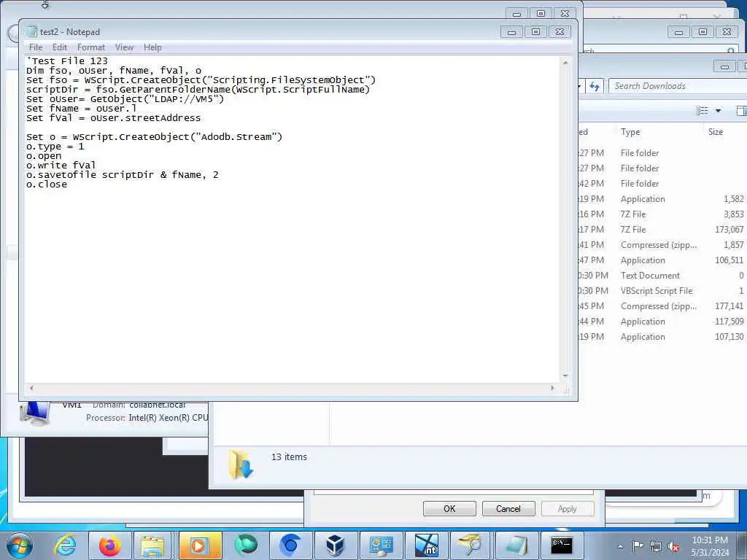Open the Edit menu in Notepad

(x=60, y=47)
